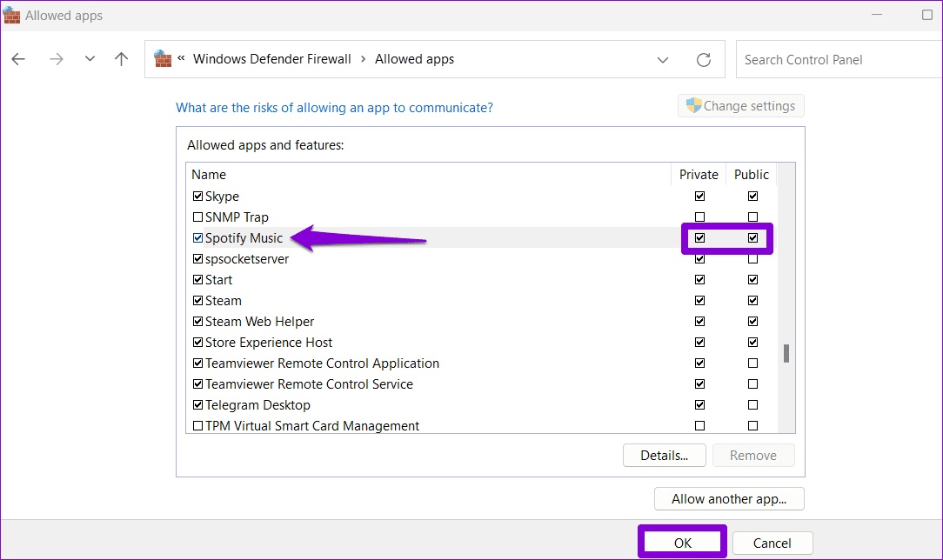Click the shield icon on Change settings
943x560 pixels.
click(693, 106)
